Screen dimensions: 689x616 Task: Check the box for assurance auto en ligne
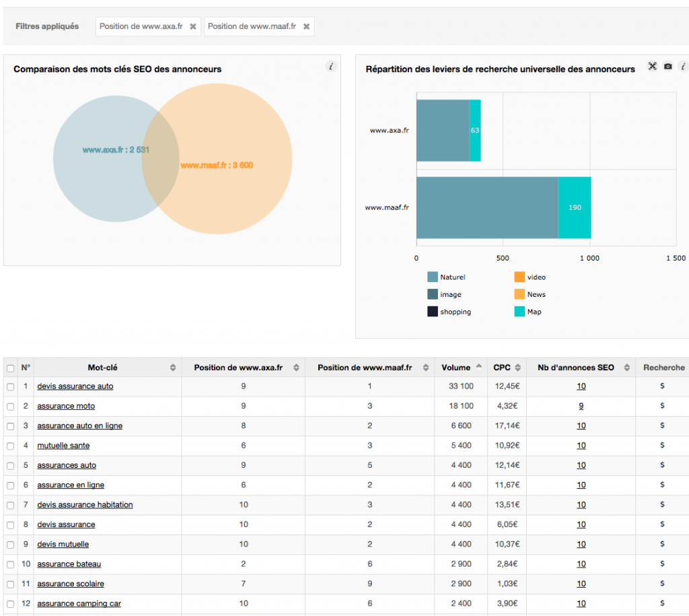(11, 427)
